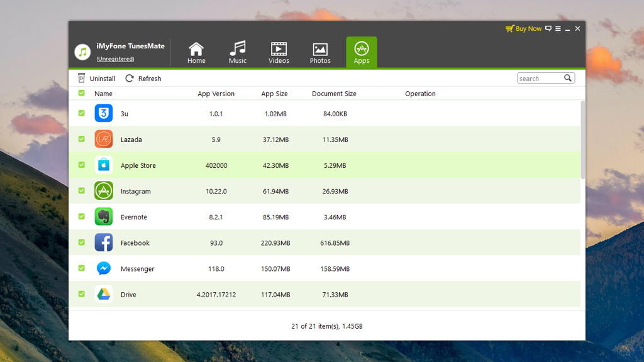Click the Unregistered link
This screenshot has height=362, width=644.
[x=116, y=58]
